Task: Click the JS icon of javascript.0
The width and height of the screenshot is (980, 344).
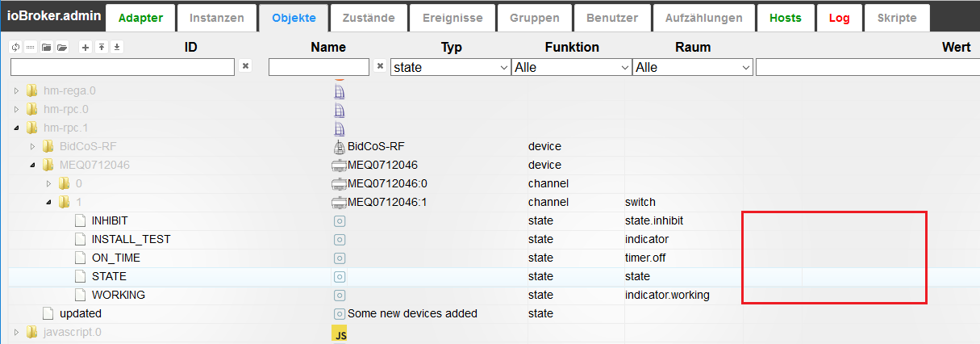Action: tap(340, 334)
